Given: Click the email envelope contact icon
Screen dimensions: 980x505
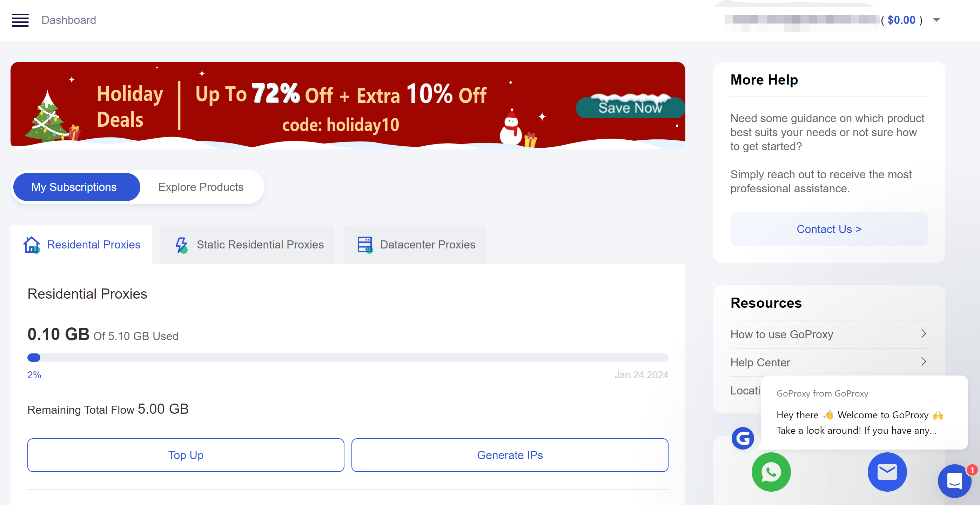Looking at the screenshot, I should 887,472.
